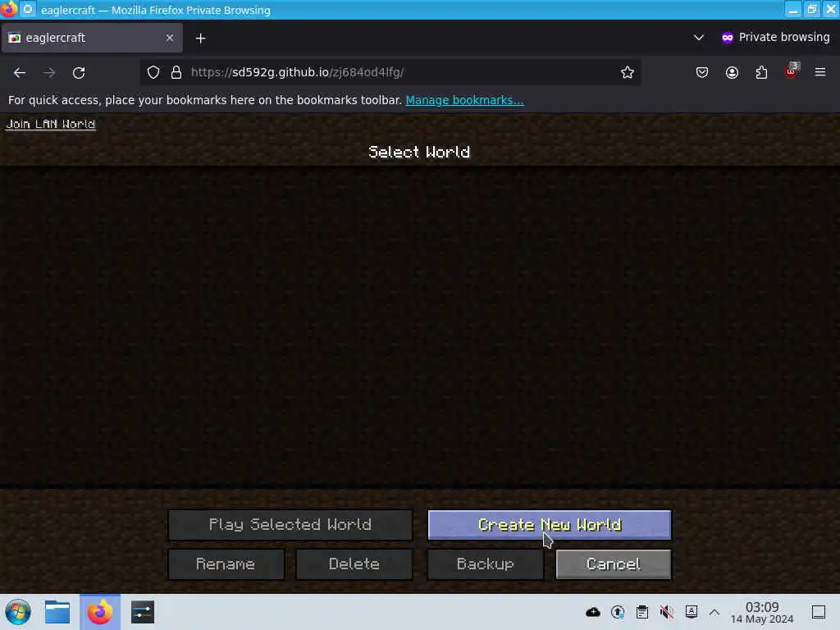Screen dimensions: 840x630
Task: Click the clock showing 03:09
Action: pos(762,612)
